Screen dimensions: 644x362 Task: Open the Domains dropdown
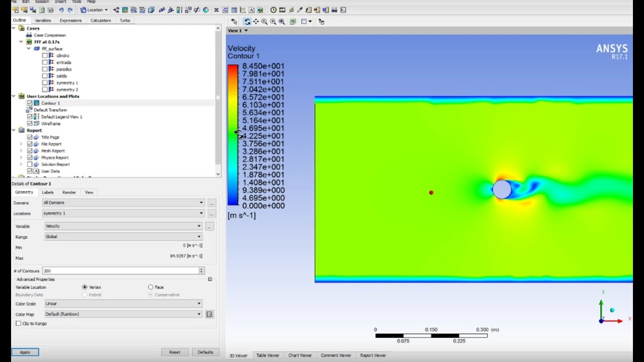click(123, 203)
